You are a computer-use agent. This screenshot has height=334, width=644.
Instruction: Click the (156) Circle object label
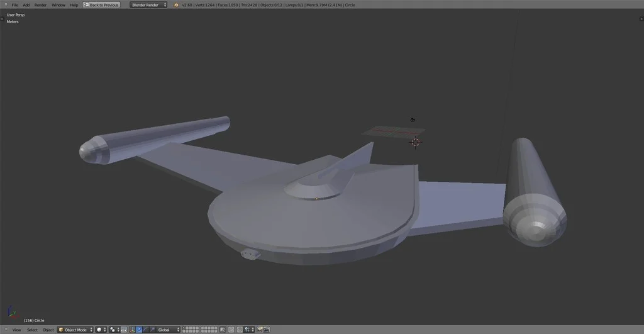(34, 320)
